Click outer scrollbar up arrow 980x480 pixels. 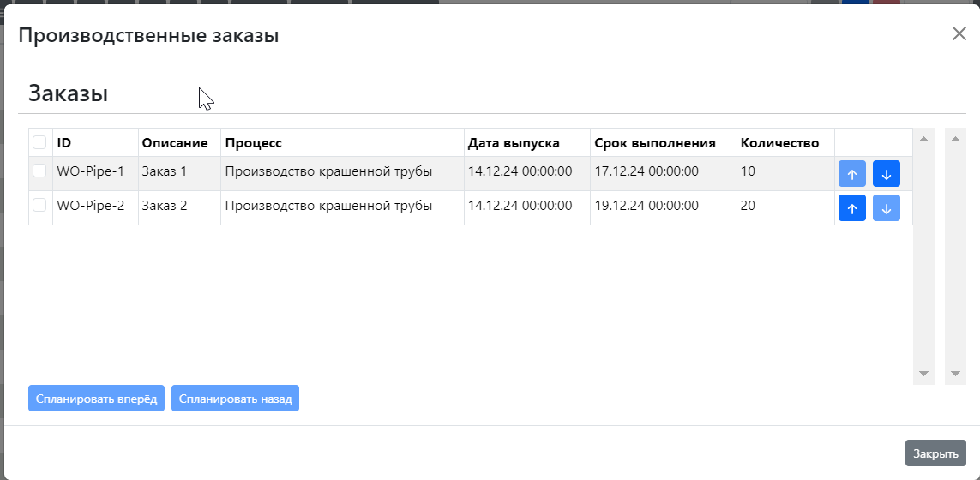955,139
